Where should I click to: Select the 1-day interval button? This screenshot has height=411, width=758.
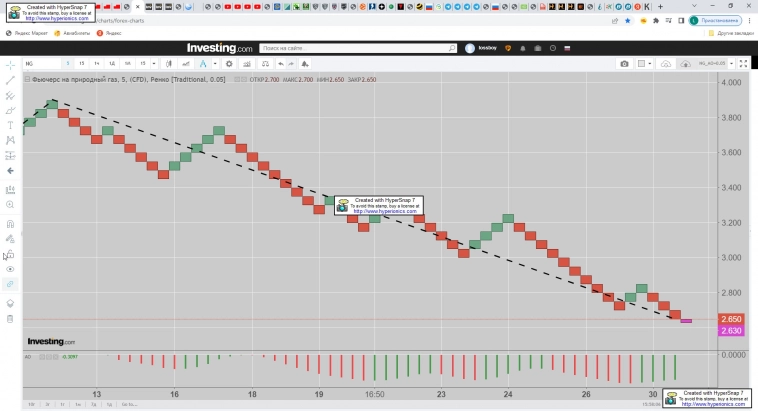pyautogui.click(x=112, y=64)
